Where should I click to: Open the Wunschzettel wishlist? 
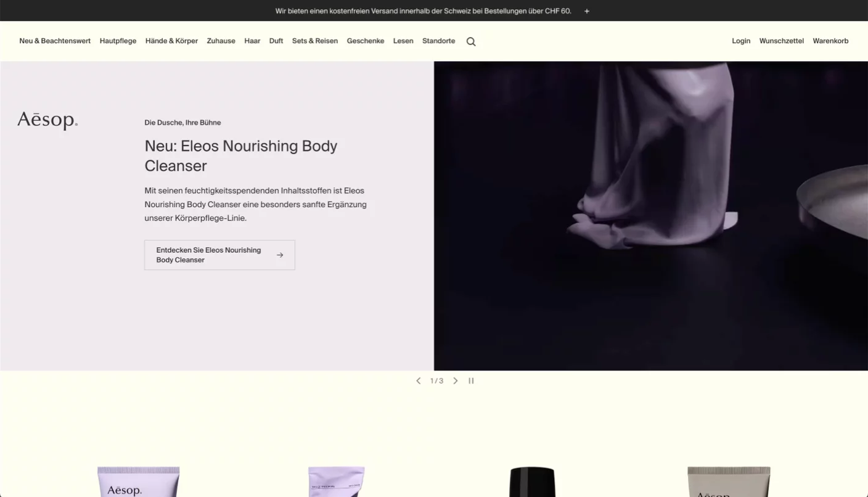tap(782, 41)
